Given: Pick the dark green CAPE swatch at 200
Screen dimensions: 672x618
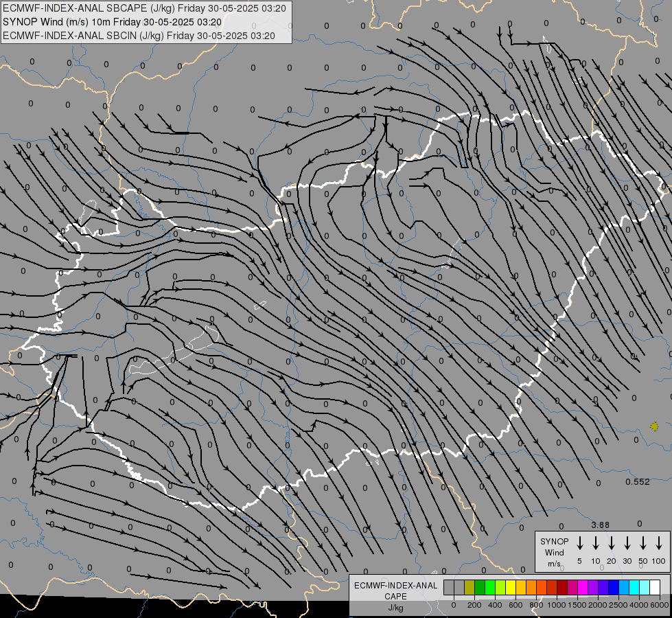Looking at the screenshot, I should (x=480, y=587).
